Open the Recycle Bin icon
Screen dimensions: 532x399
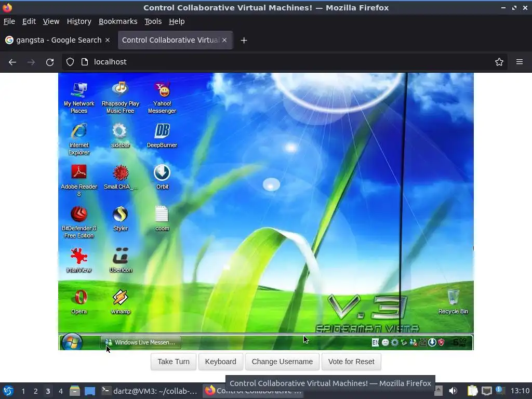(x=453, y=302)
